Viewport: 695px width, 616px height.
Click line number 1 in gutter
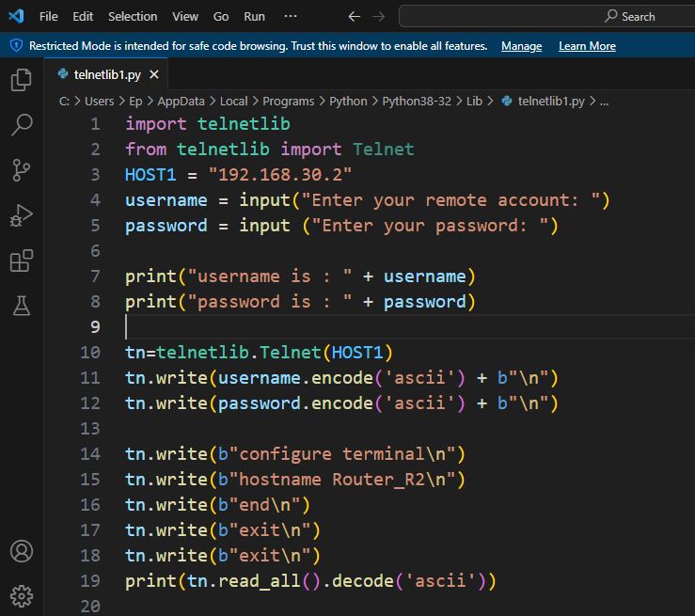(x=95, y=123)
